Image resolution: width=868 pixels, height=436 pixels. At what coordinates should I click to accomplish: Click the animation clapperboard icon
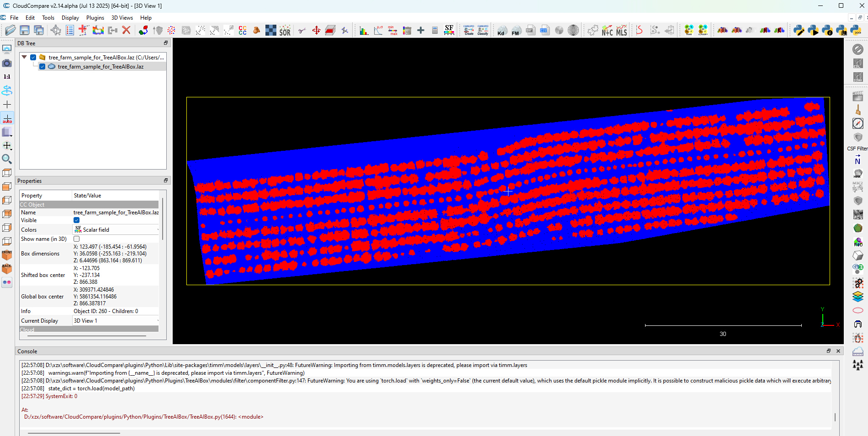[858, 96]
